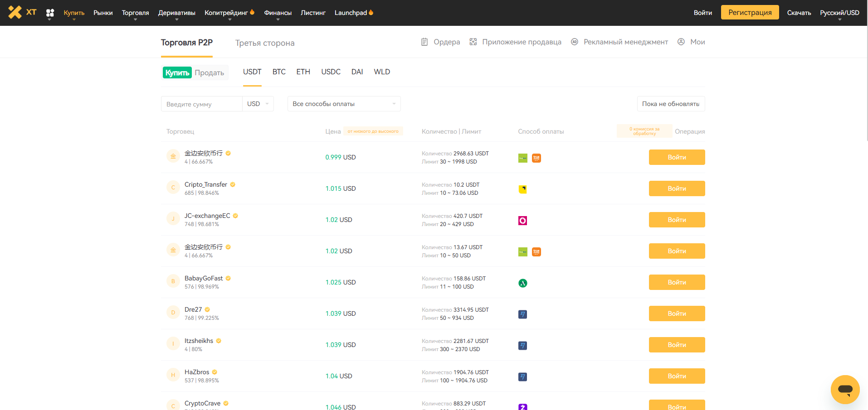Image resolution: width=868 pixels, height=410 pixels.
Task: Expand the Финансы navigation menu
Action: click(x=278, y=13)
